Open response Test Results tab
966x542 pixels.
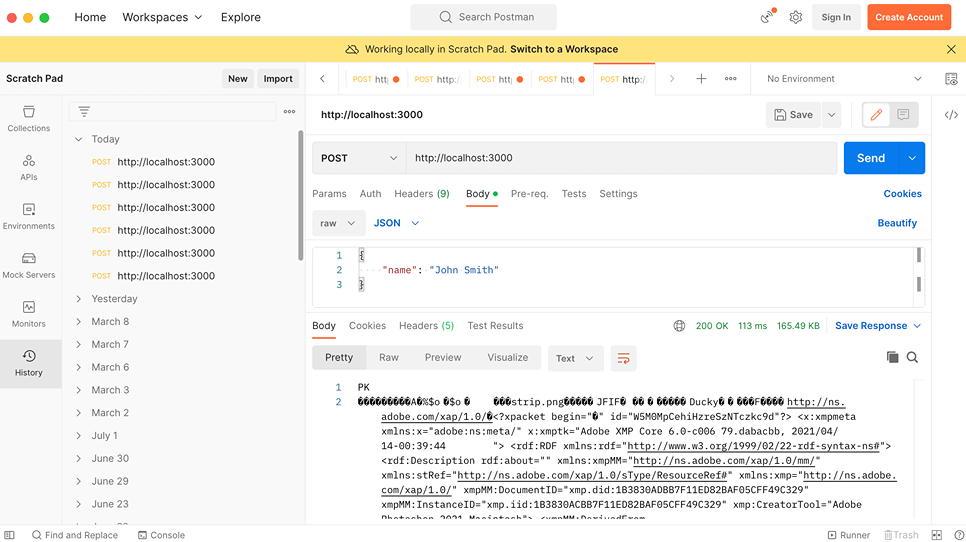[495, 326]
